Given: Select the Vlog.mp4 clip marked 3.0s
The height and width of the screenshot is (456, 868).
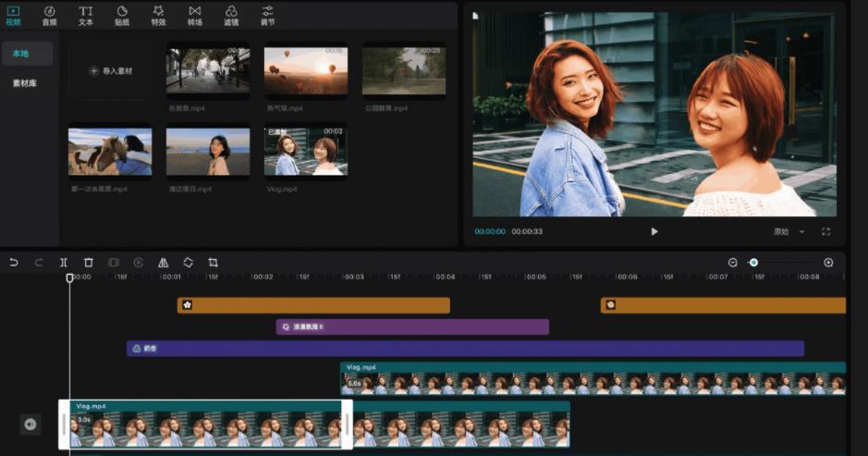Looking at the screenshot, I should click(x=205, y=425).
